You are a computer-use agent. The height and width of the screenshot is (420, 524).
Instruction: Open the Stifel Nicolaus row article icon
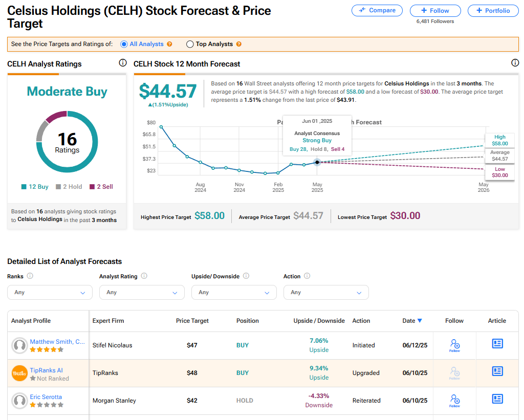coord(497,343)
